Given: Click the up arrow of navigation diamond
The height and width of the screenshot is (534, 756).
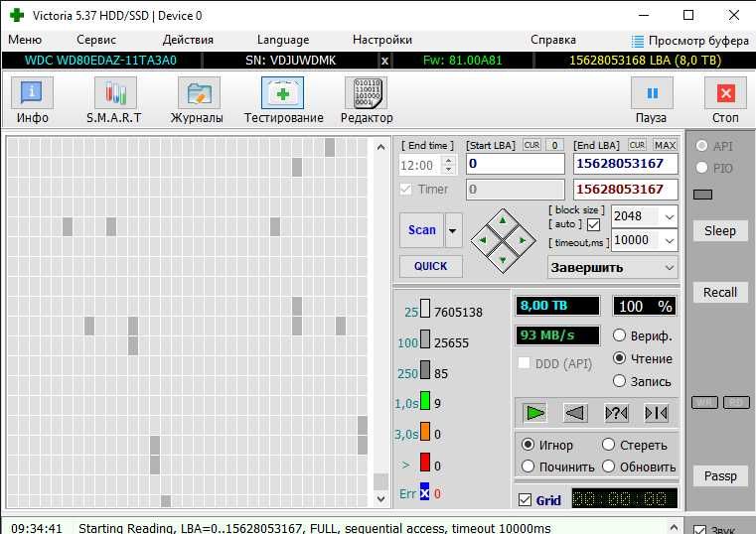Looking at the screenshot, I should 503,220.
